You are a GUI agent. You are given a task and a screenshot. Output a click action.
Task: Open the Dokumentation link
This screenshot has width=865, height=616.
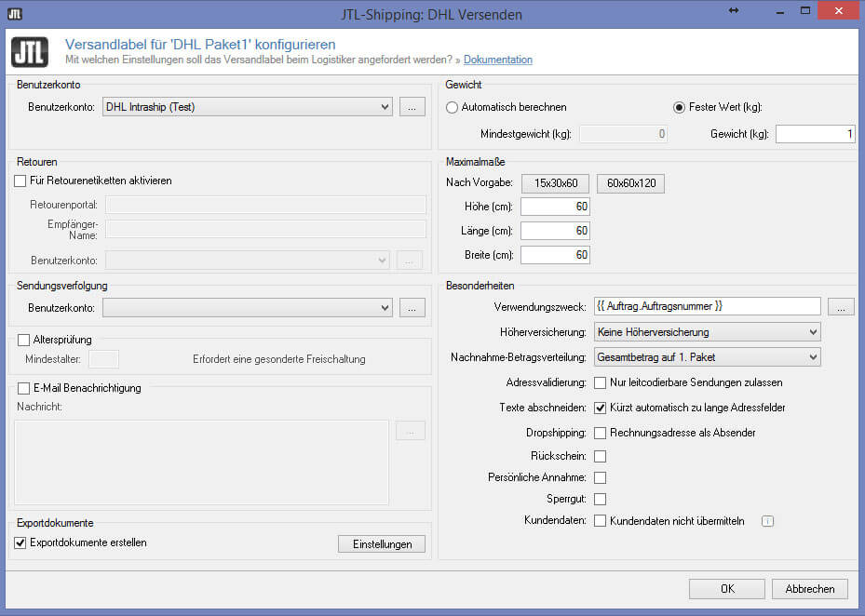click(x=497, y=60)
